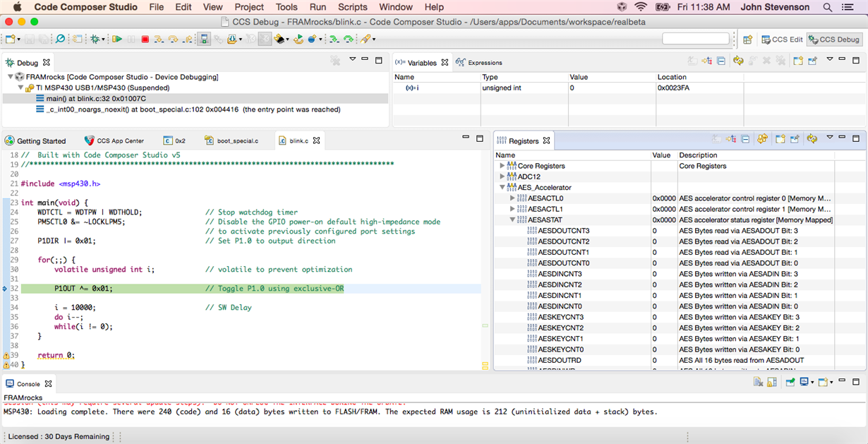Click the quick access search field
This screenshot has width=868, height=444.
click(695, 39)
